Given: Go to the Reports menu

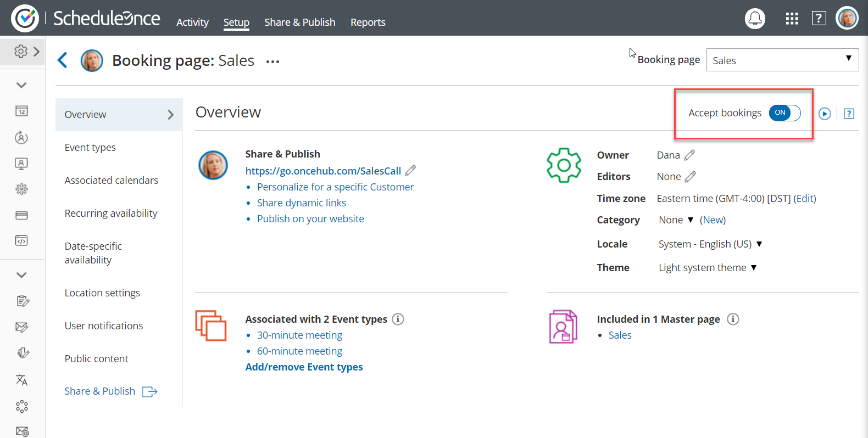Looking at the screenshot, I should [x=368, y=23].
